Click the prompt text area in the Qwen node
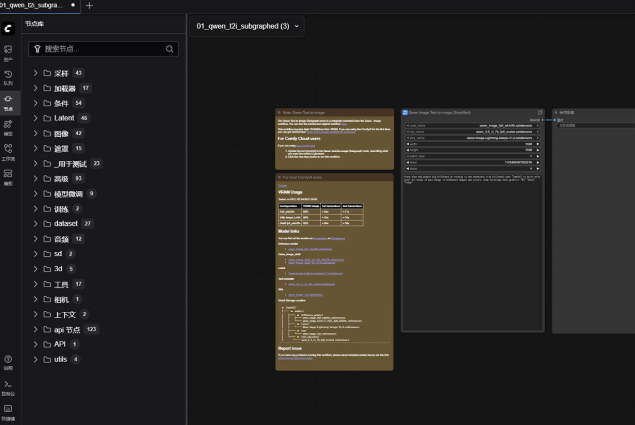Screen dimensions: 635x425 tap(473, 252)
